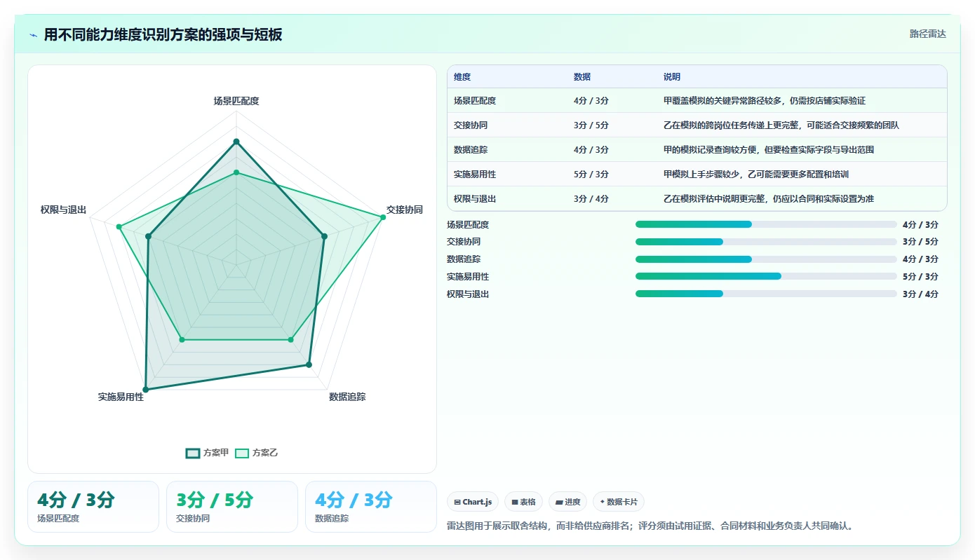Click the description starting 甲的模拟记录查询

tap(769, 150)
